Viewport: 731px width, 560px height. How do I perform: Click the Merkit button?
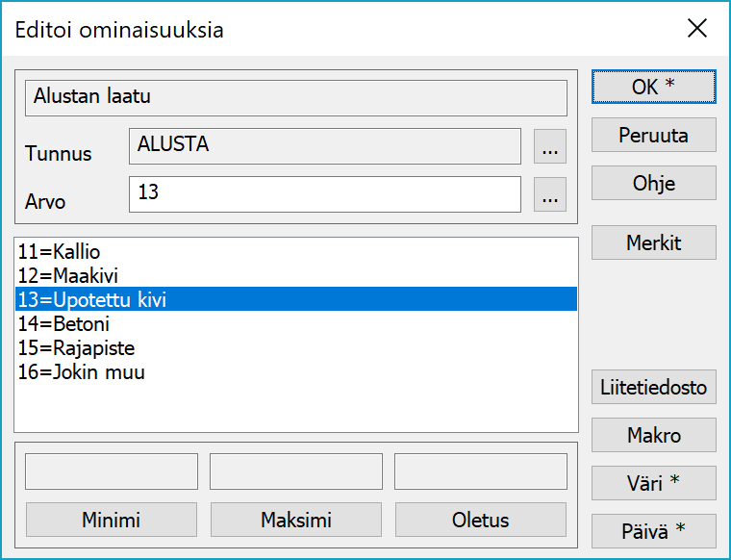tap(653, 242)
